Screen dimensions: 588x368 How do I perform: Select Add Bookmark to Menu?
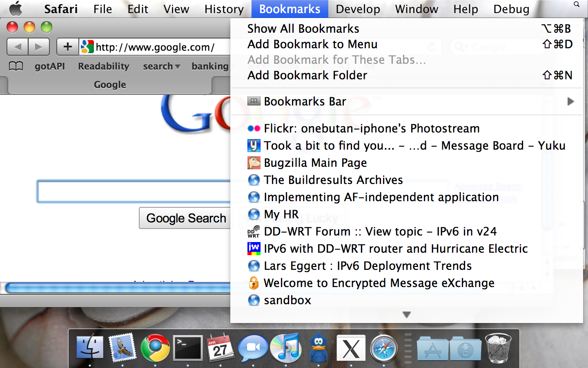(x=407, y=44)
